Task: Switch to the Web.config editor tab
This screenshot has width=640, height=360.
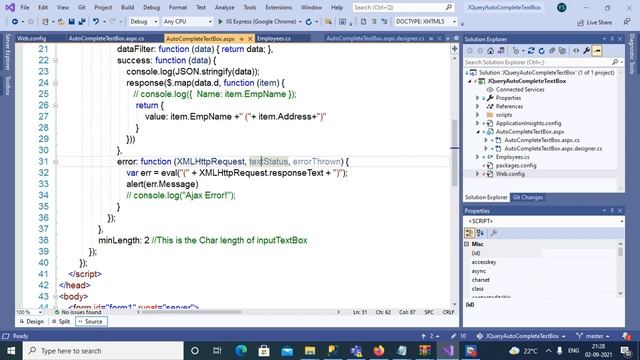Action: (31, 38)
